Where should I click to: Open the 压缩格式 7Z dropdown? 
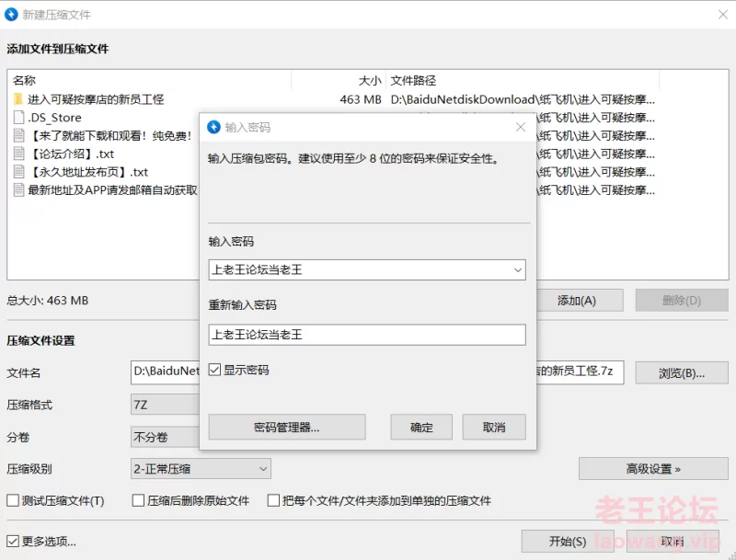click(x=166, y=405)
